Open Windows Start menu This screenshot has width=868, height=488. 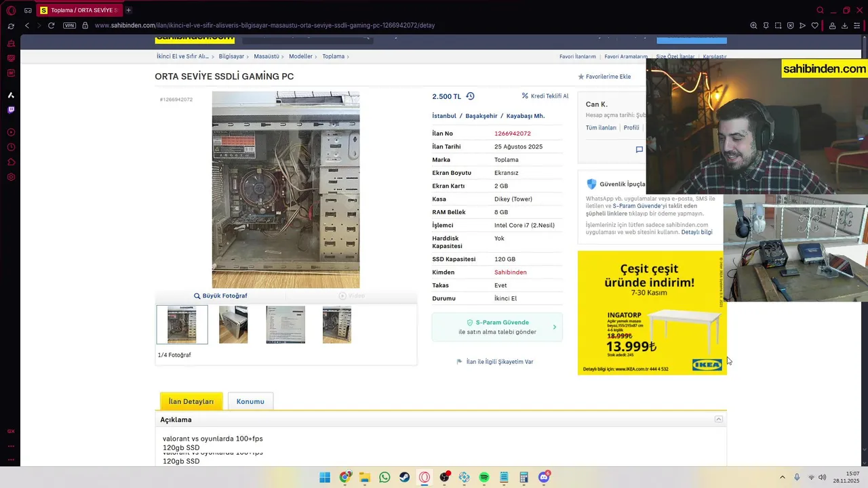pos(325,478)
